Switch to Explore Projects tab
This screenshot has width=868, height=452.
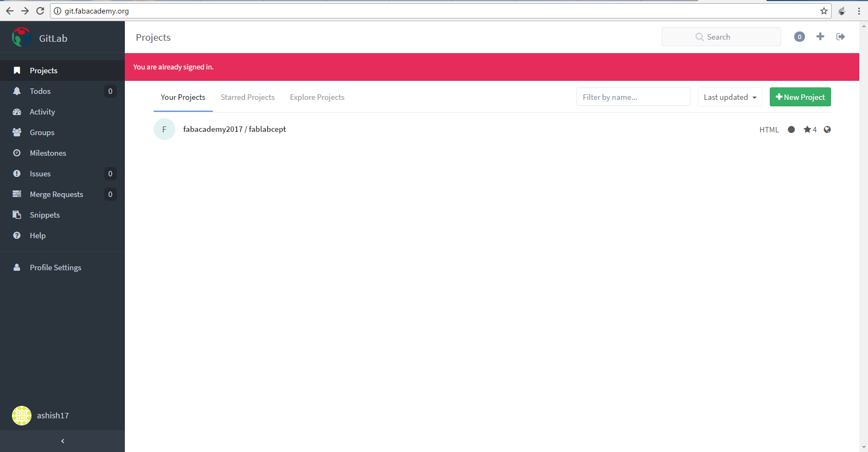pos(317,98)
